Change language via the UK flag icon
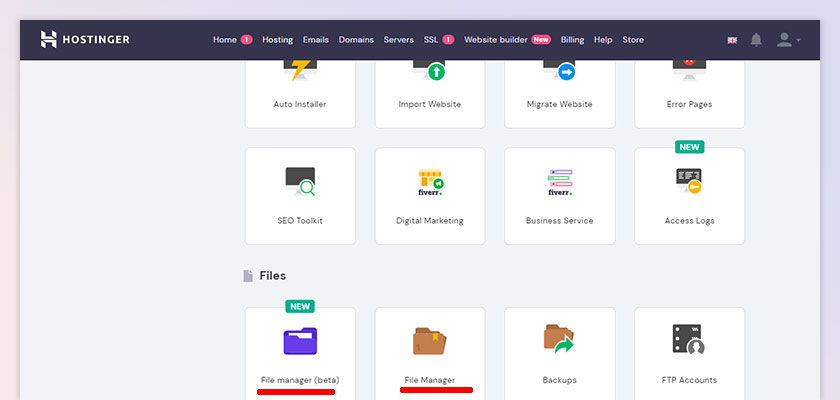 (x=732, y=40)
